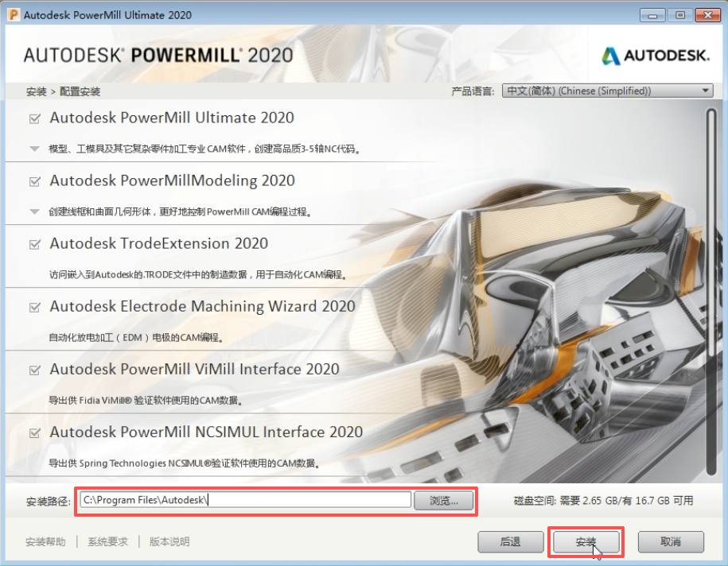Click the component list vertical scrollbar

pos(710,292)
